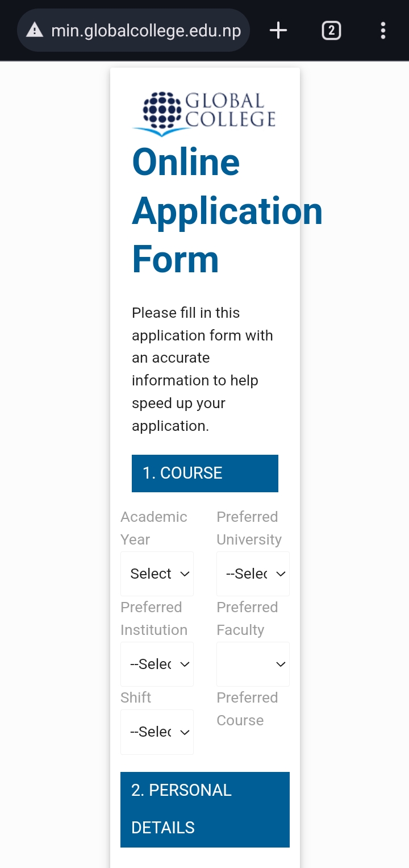Tap the Academic Year label text
The width and height of the screenshot is (409, 868).
point(153,528)
